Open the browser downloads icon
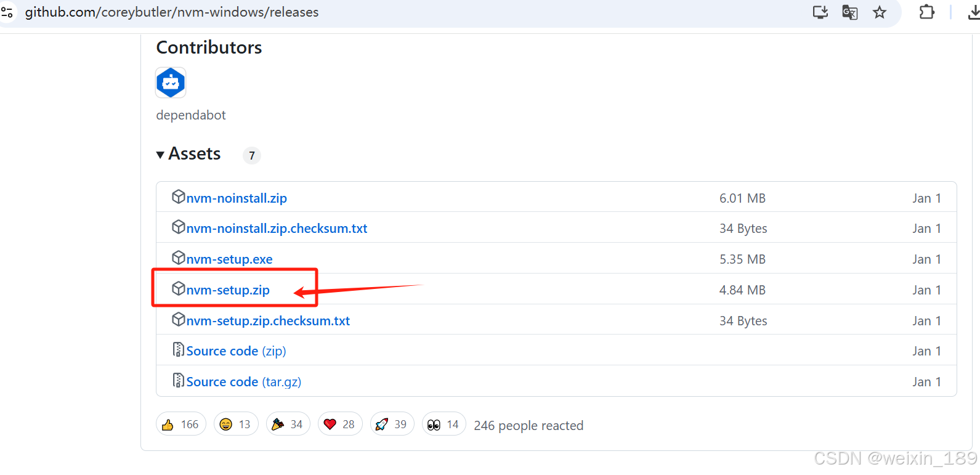Viewport: 980px width, 475px height. pos(974,12)
